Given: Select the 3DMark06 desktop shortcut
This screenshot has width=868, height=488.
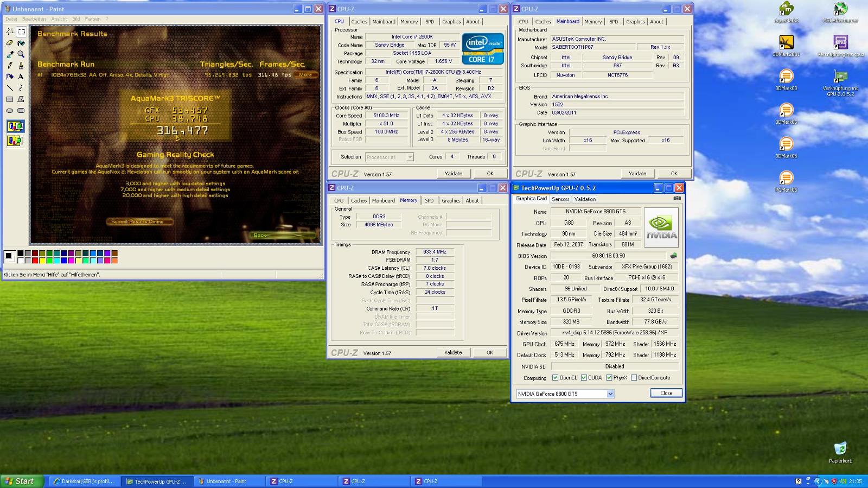Looking at the screenshot, I should coord(786,147).
